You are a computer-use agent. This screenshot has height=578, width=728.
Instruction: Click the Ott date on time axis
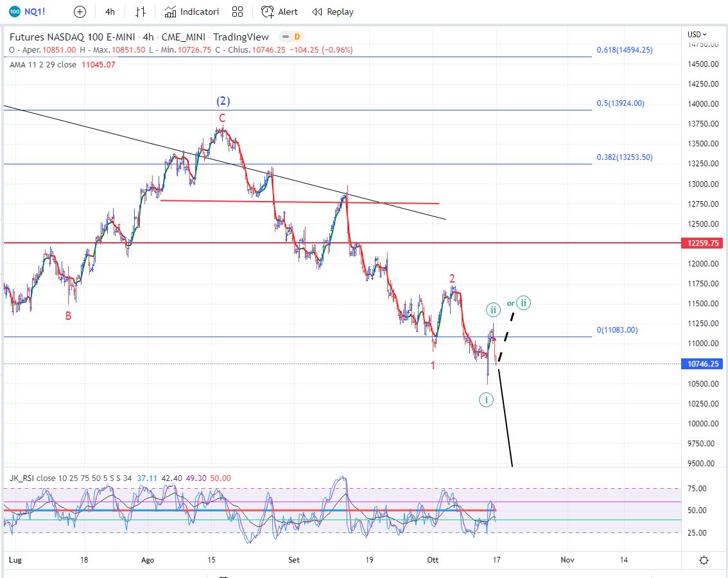[433, 560]
